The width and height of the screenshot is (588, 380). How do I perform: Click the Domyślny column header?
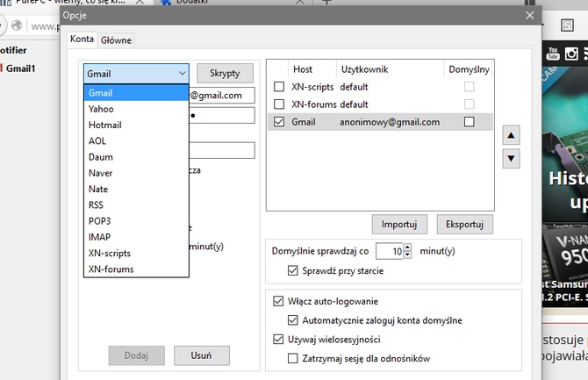pos(469,69)
